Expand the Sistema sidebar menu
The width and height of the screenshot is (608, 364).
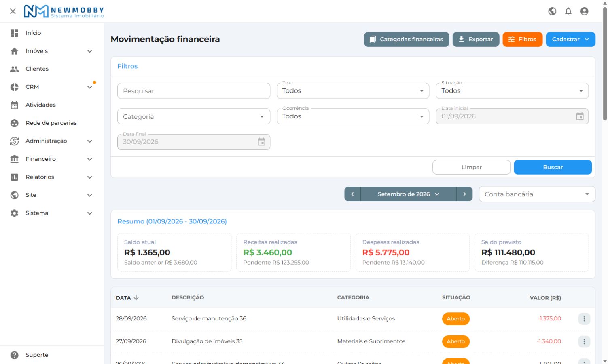[52, 213]
